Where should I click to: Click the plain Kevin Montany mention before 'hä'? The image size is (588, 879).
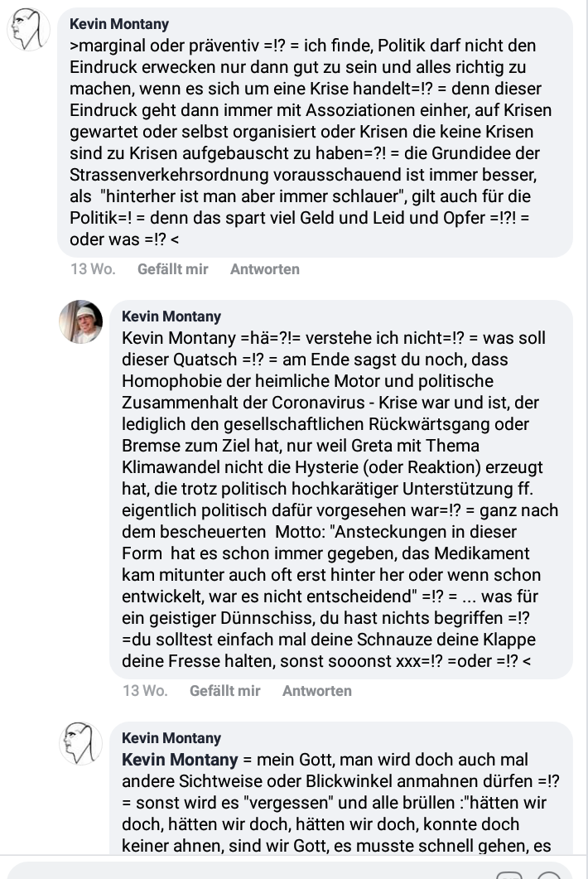[179, 338]
